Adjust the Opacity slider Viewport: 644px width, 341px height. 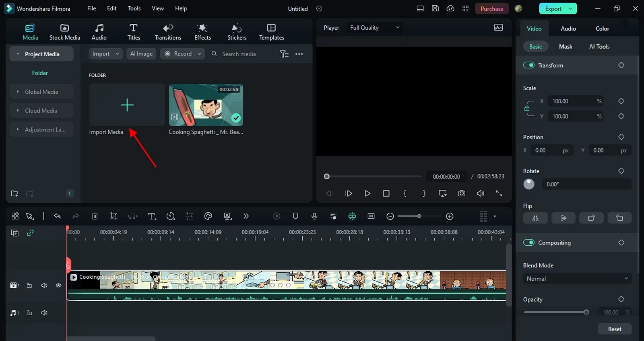556,312
